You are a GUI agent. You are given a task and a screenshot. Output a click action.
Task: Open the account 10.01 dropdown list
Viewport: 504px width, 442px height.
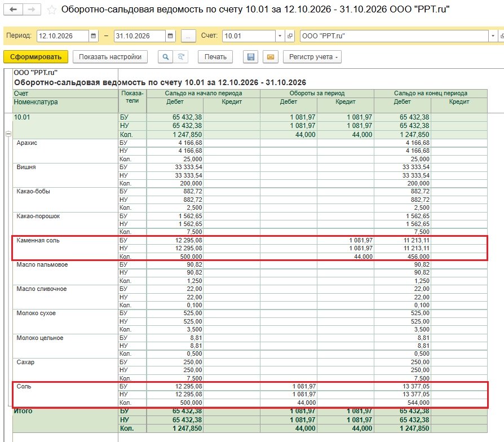tap(280, 36)
